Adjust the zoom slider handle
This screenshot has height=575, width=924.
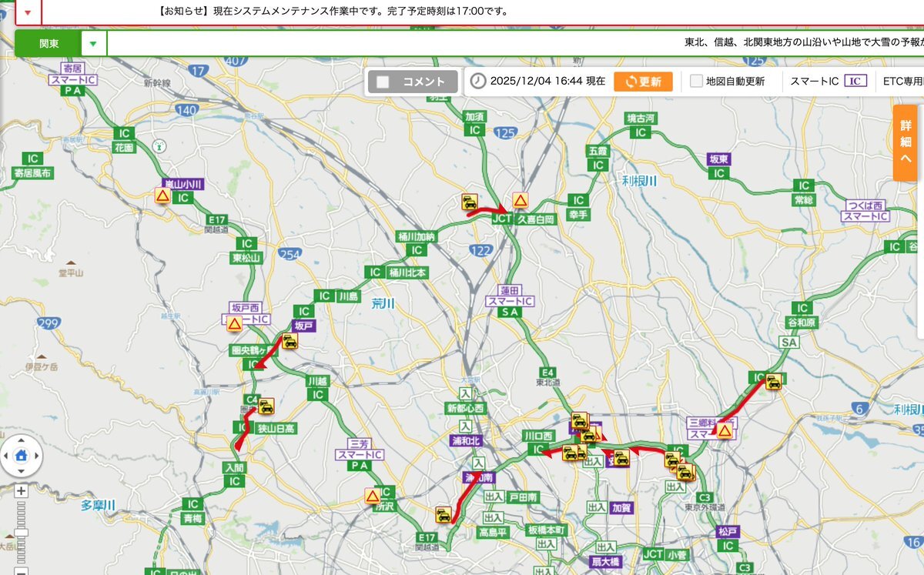pyautogui.click(x=21, y=533)
